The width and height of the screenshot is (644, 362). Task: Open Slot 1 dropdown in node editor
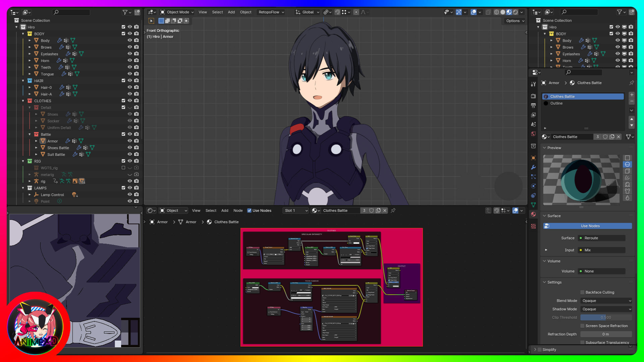(296, 210)
